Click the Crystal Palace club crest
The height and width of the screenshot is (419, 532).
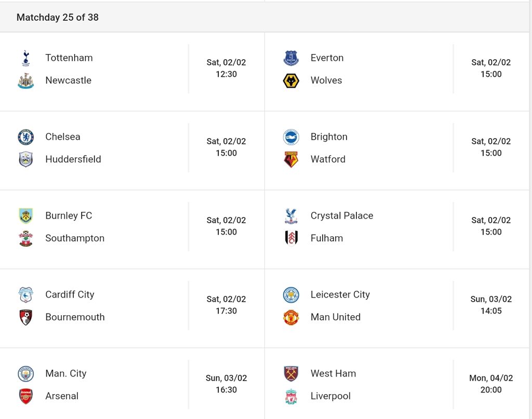[x=291, y=216]
